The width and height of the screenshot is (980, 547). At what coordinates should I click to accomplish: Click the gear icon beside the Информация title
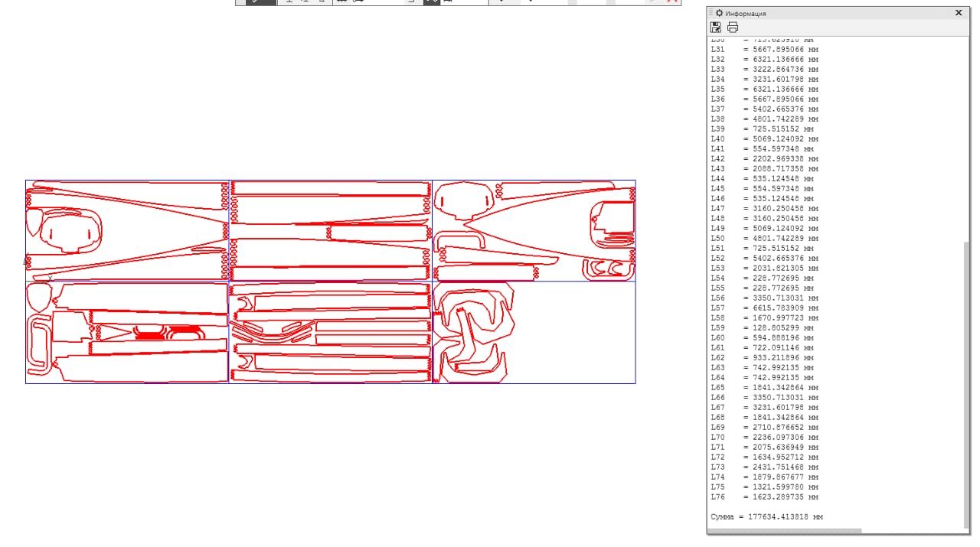(x=719, y=13)
